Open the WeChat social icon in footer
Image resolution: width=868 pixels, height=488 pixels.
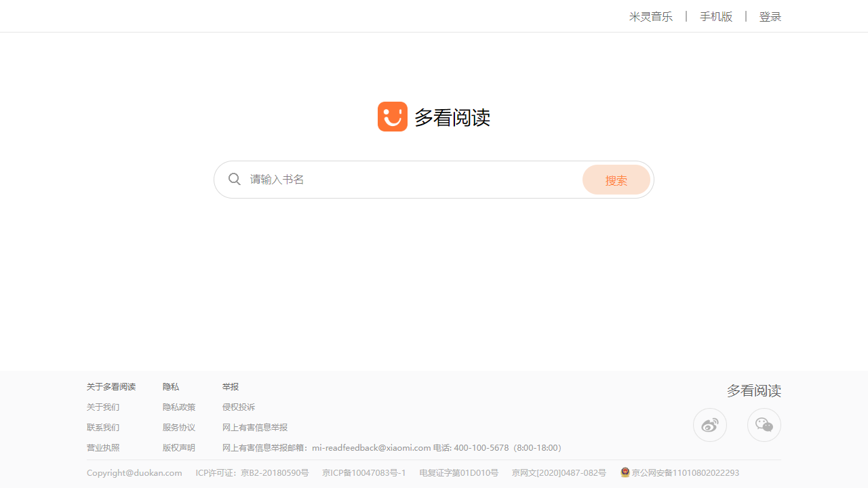click(x=764, y=425)
